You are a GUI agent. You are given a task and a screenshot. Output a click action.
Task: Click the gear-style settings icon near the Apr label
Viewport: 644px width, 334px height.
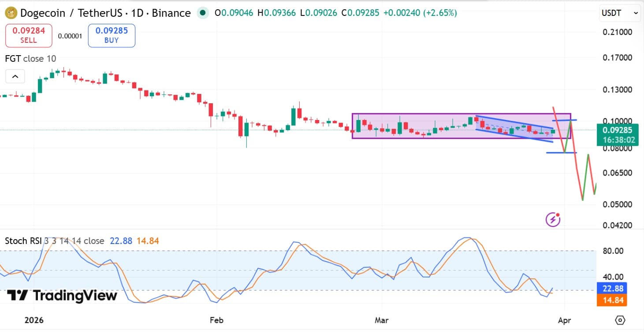[620, 320]
